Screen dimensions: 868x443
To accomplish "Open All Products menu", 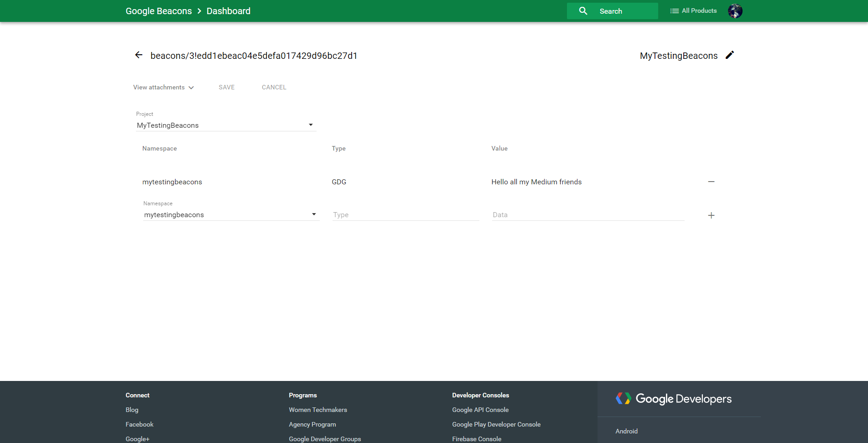I will (693, 11).
